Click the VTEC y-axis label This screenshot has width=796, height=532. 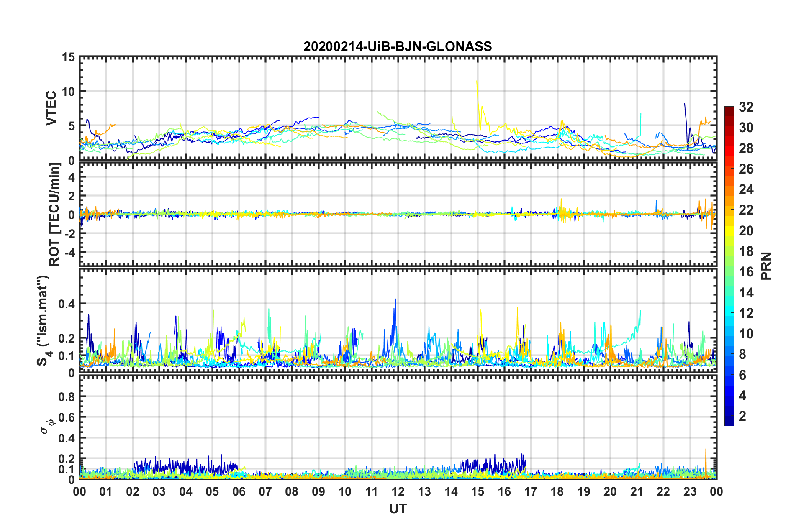[51, 108]
